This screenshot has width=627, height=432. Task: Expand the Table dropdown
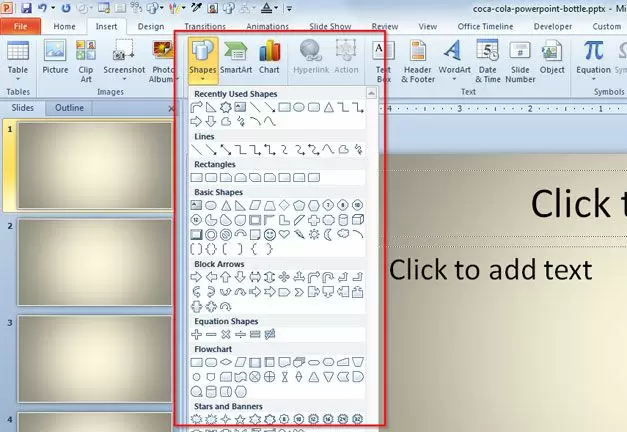18,59
